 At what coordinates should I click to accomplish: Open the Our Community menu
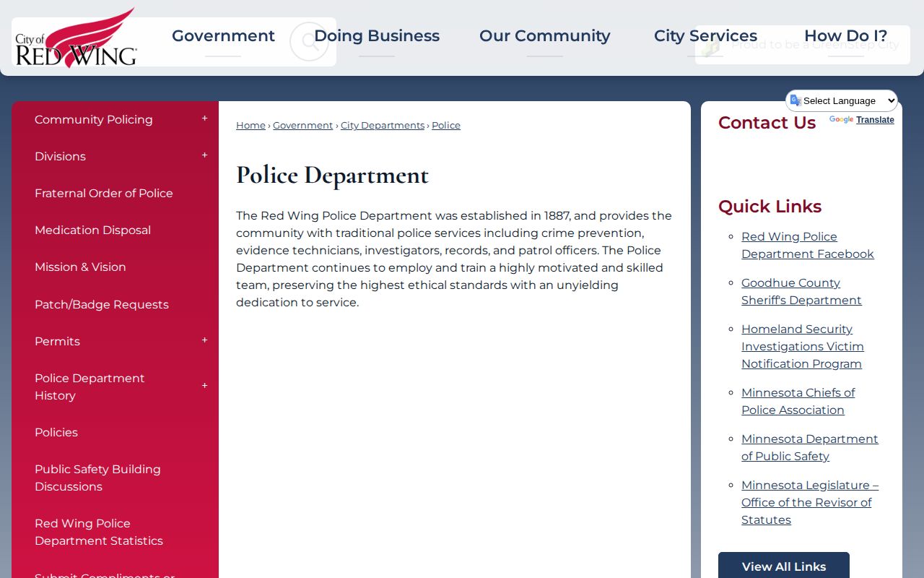point(545,36)
